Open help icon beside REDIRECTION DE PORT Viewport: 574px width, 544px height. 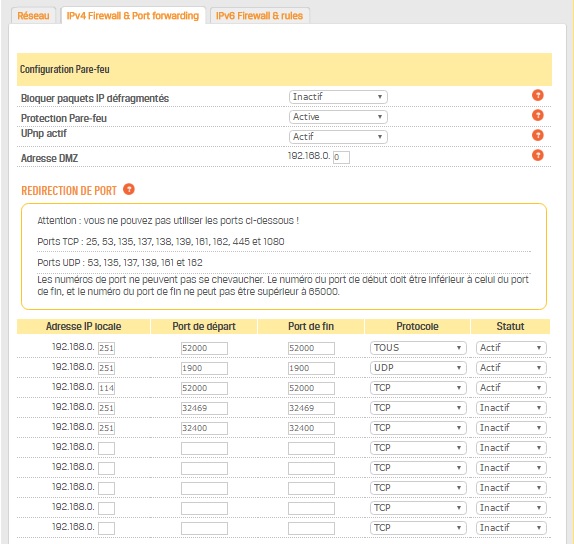click(129, 189)
